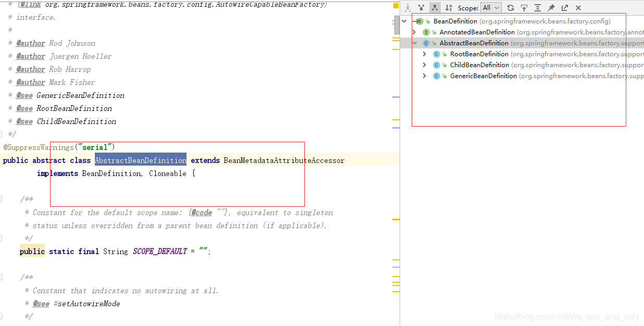
Task: Click RootBeanDefinition in the @see Javadoc line
Action: [74, 108]
